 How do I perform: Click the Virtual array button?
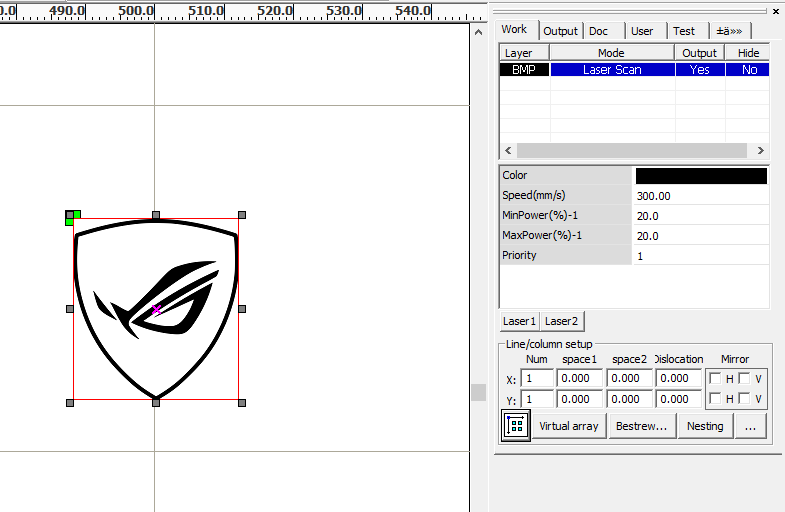569,426
